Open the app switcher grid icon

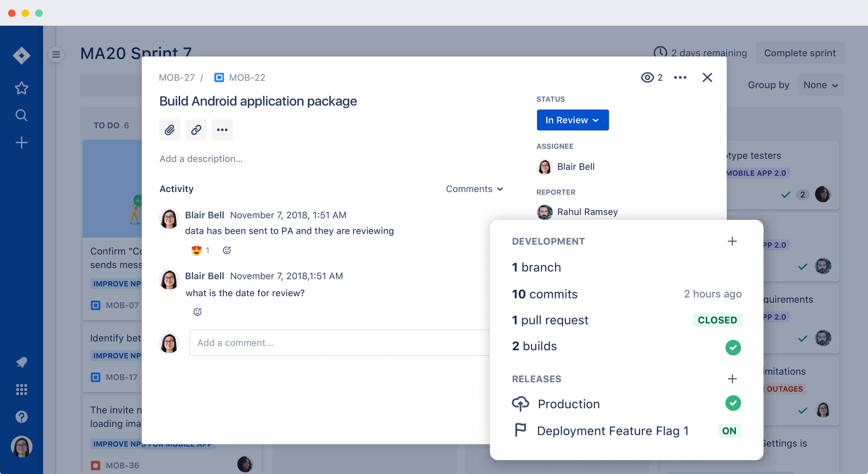tap(22, 390)
